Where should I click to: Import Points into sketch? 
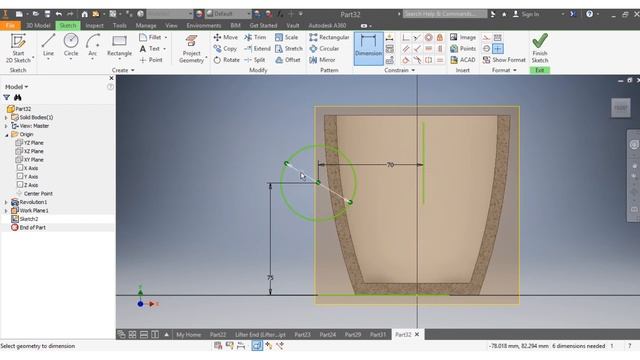[x=462, y=49]
